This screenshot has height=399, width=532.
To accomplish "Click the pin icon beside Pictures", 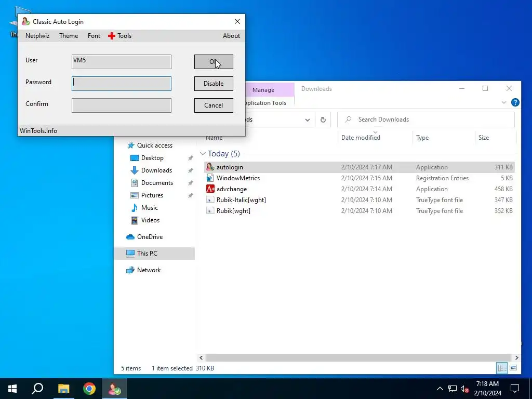I will coord(191,195).
